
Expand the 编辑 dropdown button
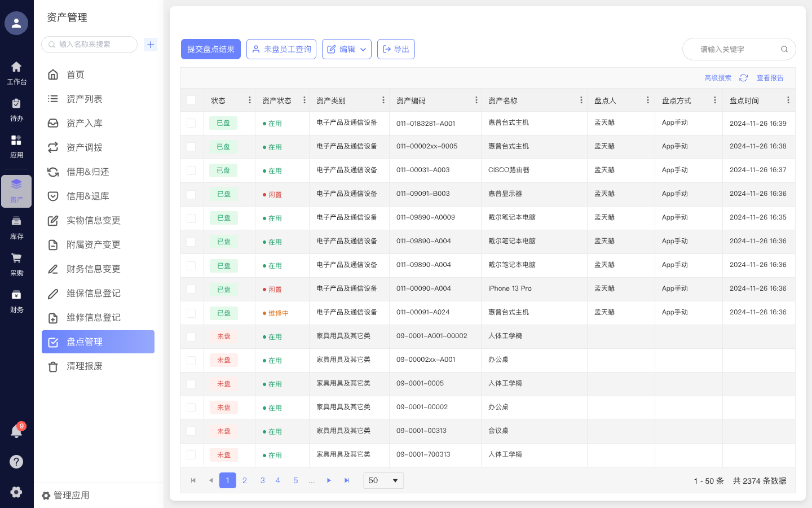click(x=347, y=49)
